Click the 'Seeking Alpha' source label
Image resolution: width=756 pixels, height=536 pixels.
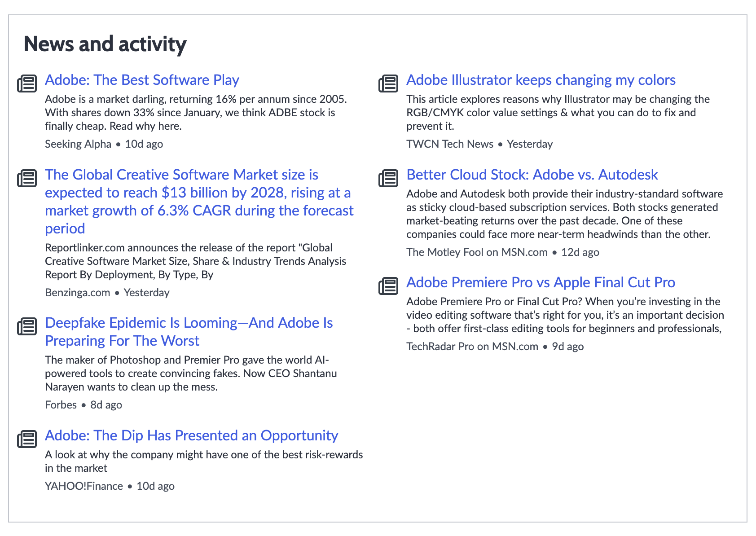78,144
